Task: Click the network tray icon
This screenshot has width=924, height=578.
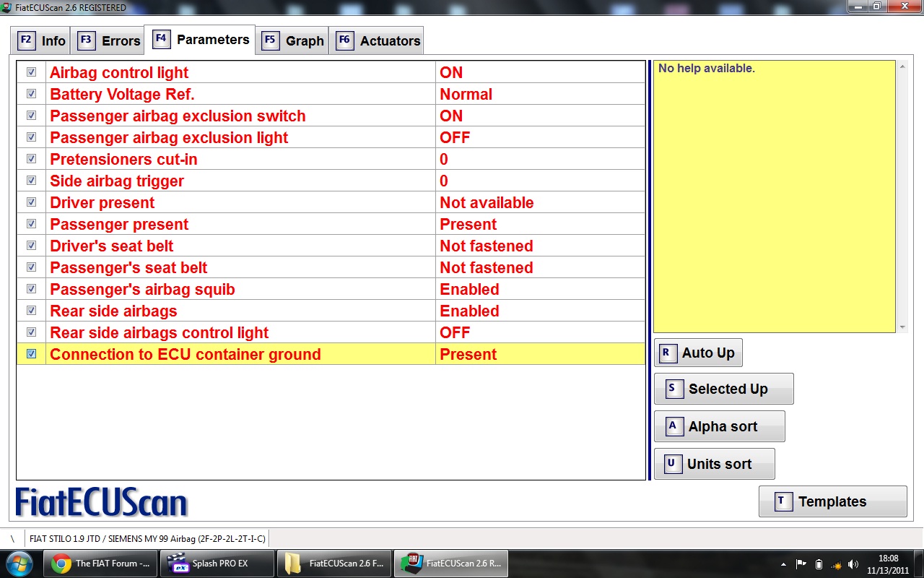Action: pos(836,564)
